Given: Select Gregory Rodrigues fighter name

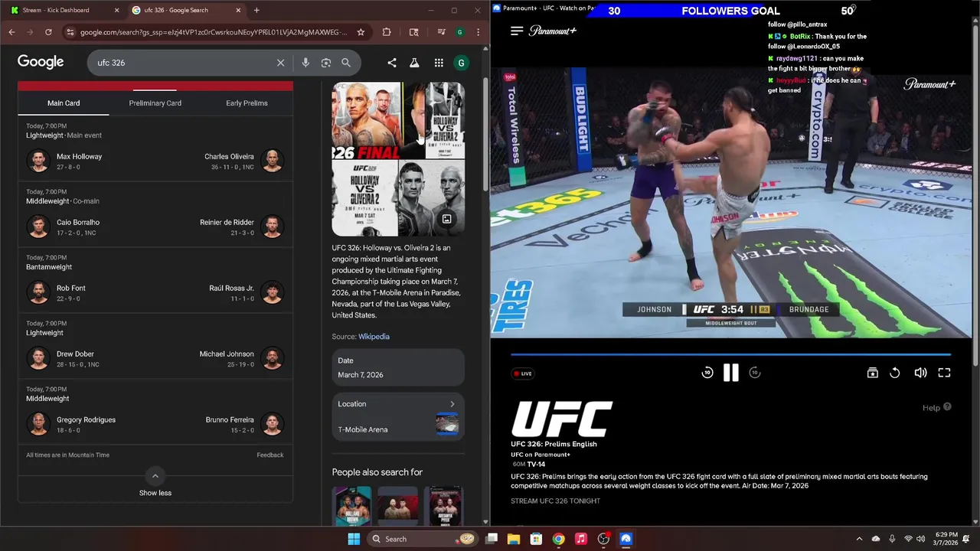Looking at the screenshot, I should pyautogui.click(x=86, y=420).
